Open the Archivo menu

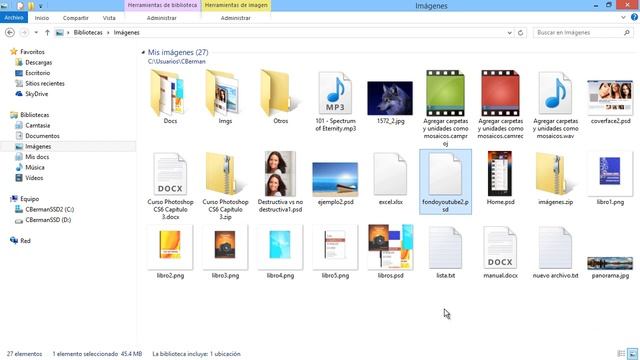coord(14,18)
